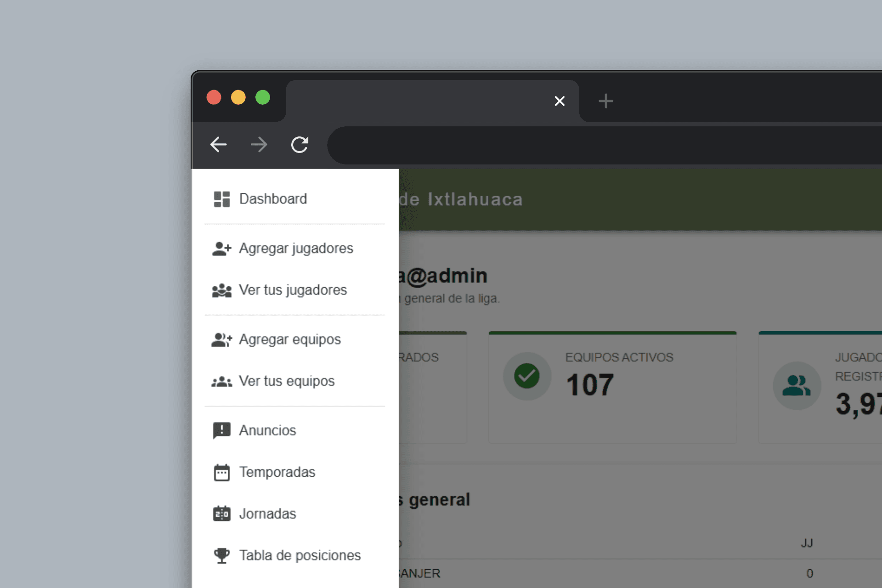This screenshot has width=882, height=588.
Task: Click the browser address bar
Action: point(605,145)
